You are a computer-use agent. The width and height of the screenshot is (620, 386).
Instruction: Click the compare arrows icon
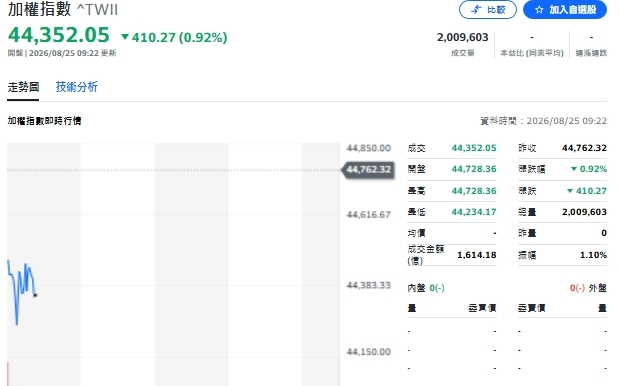coord(476,9)
